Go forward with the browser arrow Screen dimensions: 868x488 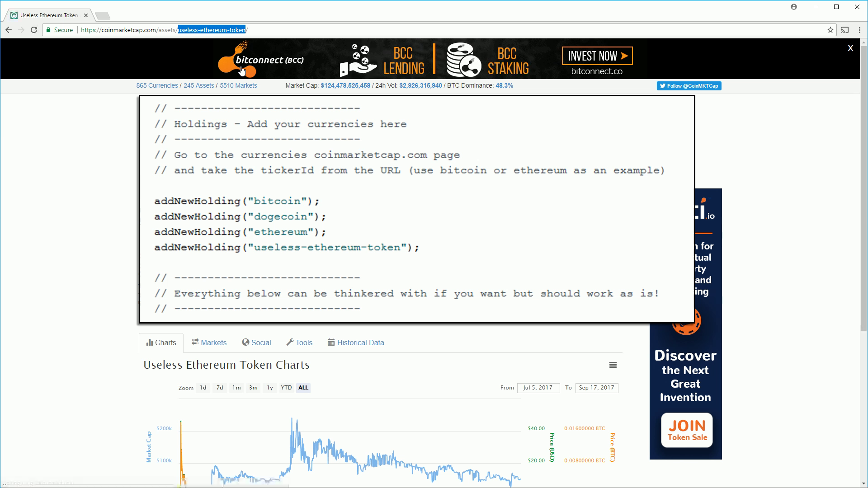21,30
